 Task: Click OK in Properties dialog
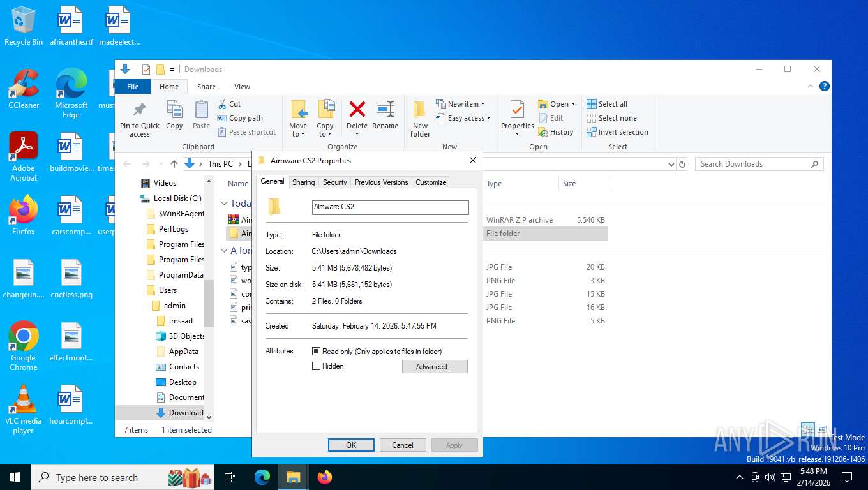point(351,445)
